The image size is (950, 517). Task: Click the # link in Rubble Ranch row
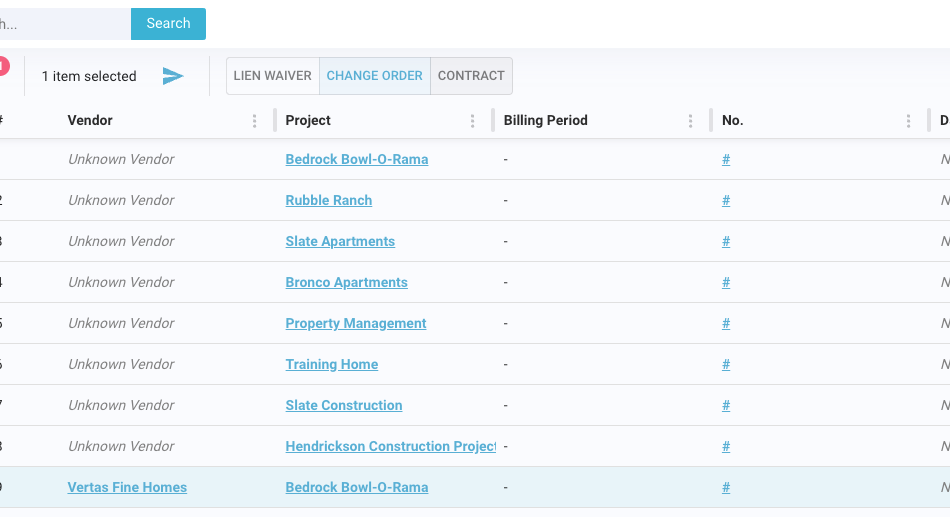pyautogui.click(x=726, y=201)
